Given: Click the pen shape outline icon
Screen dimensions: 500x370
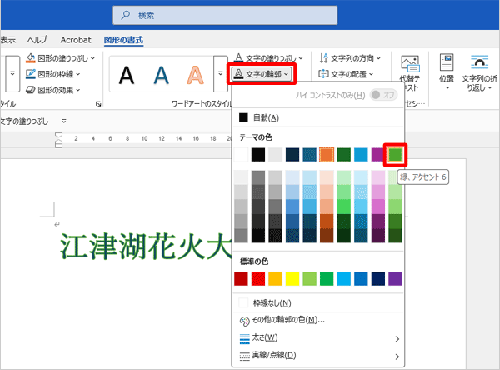Looking at the screenshot, I should pos(31,74).
